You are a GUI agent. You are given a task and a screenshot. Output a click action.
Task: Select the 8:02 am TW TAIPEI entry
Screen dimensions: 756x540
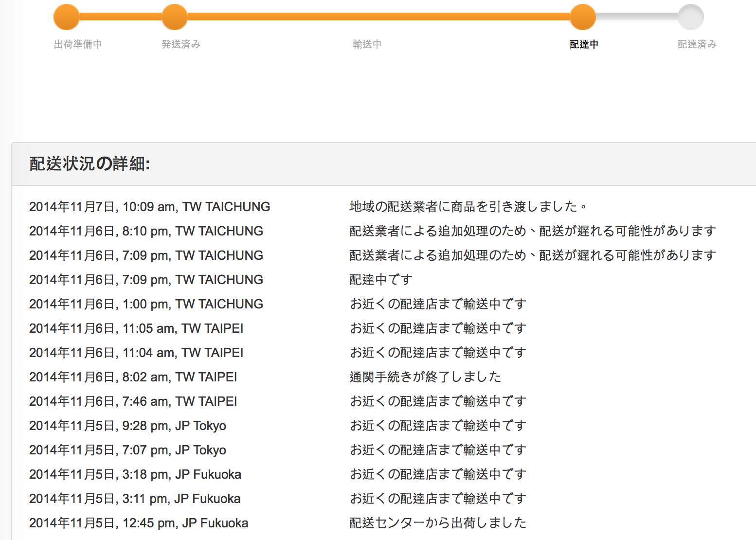133,377
